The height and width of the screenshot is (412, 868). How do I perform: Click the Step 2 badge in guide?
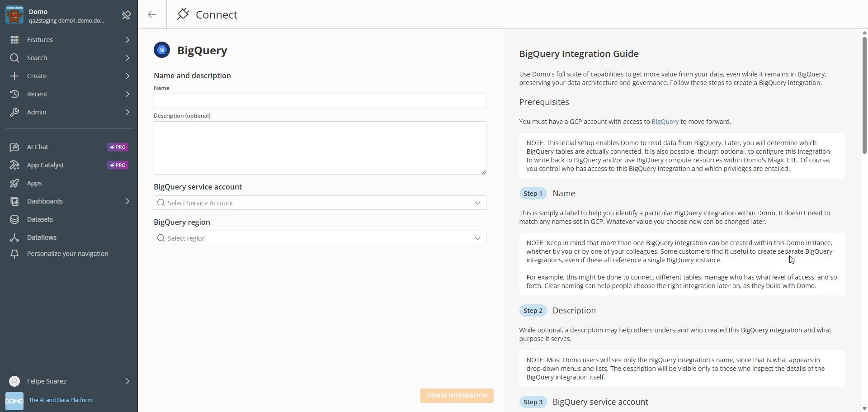(533, 311)
